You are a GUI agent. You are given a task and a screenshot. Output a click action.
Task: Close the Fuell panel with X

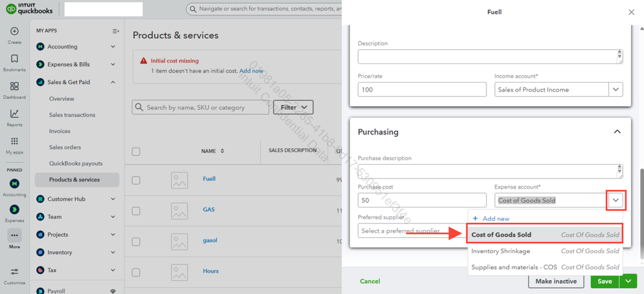631,12
